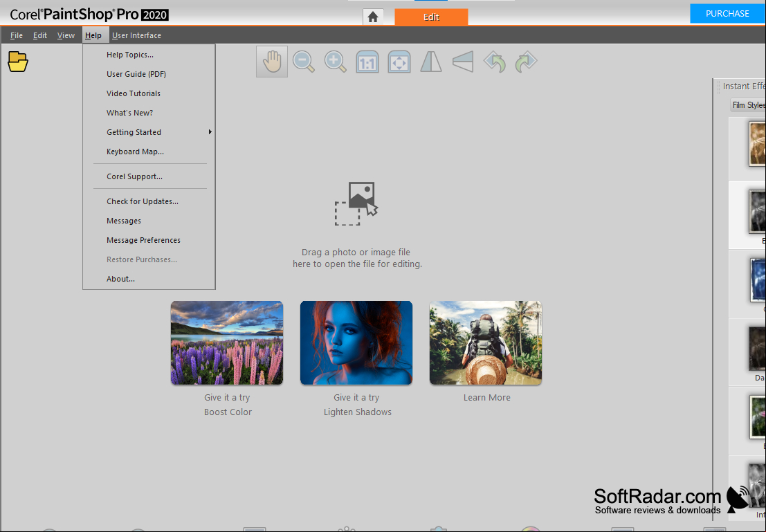The image size is (766, 532).
Task: Click the Fit to Window icon
Action: click(x=399, y=62)
